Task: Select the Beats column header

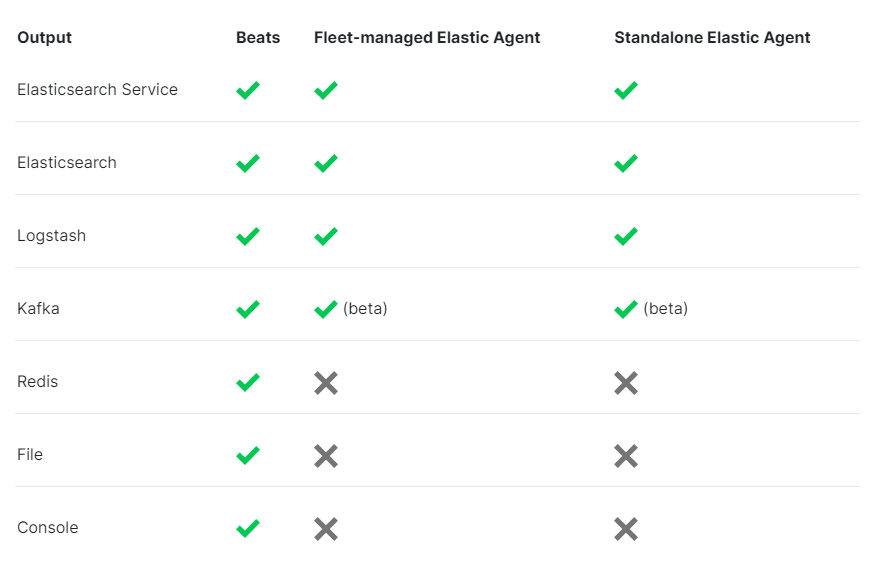Action: coord(258,38)
